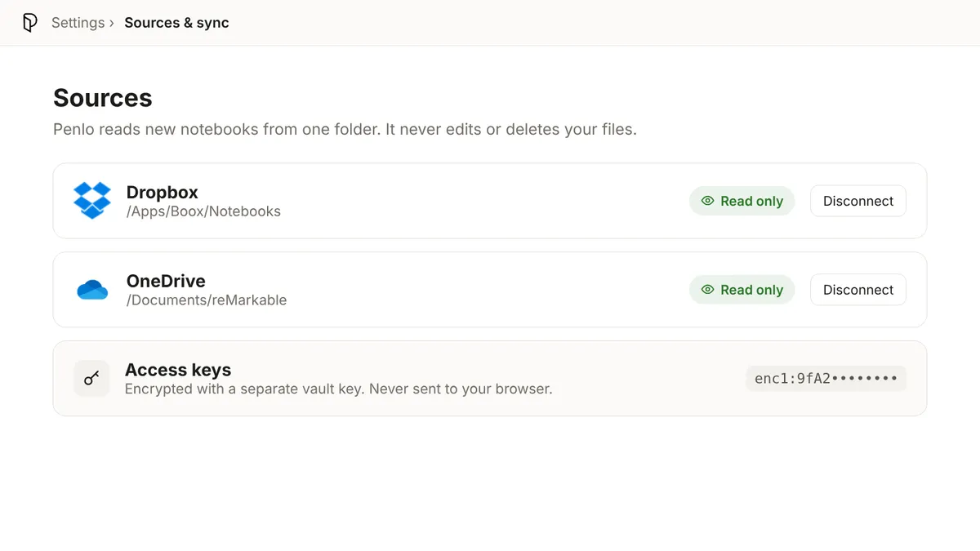Click the eye icon in Dropbox's Read only badge
980x551 pixels.
(707, 201)
